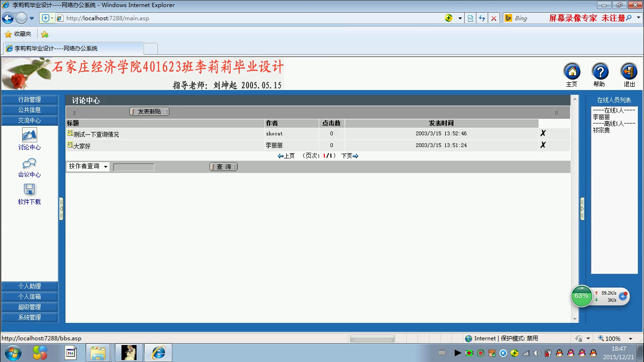Click the address bar URL field

250,18
